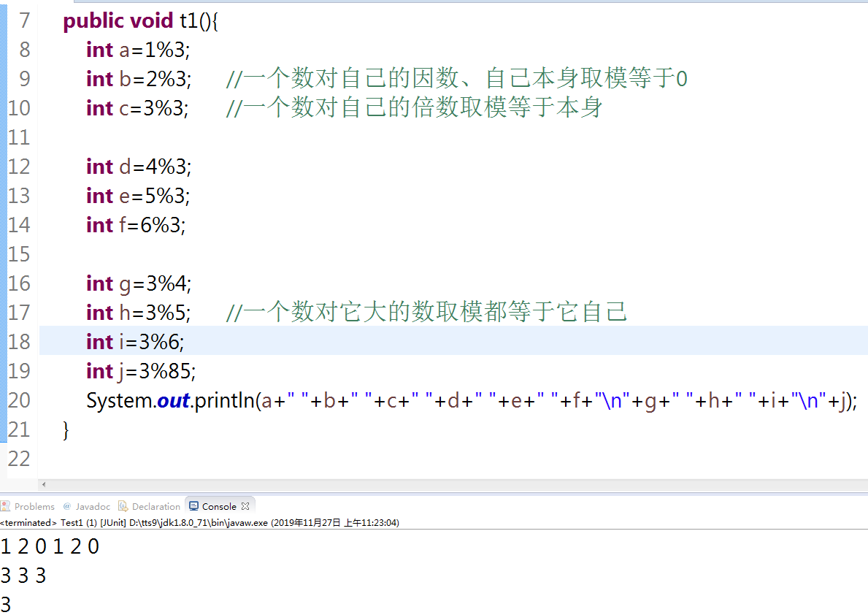This screenshot has width=868, height=615.
Task: Click the closing brace on line 21
Action: [66, 430]
